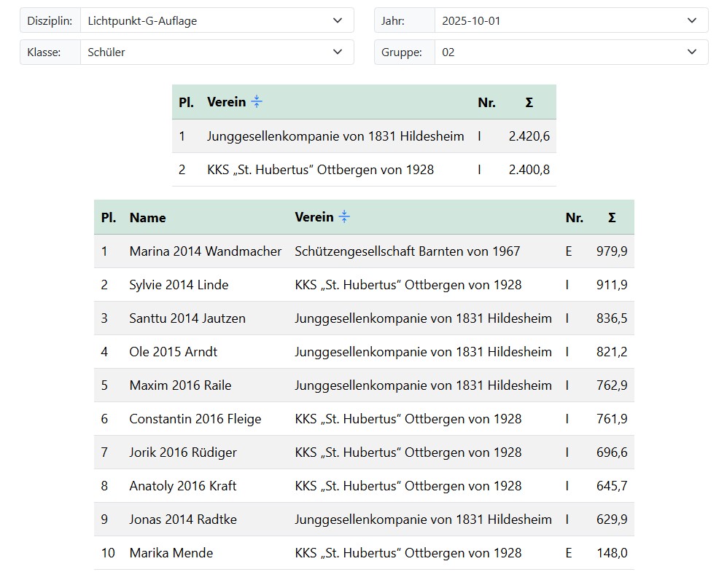
Task: Open the Disziplin dropdown
Action: 217,20
